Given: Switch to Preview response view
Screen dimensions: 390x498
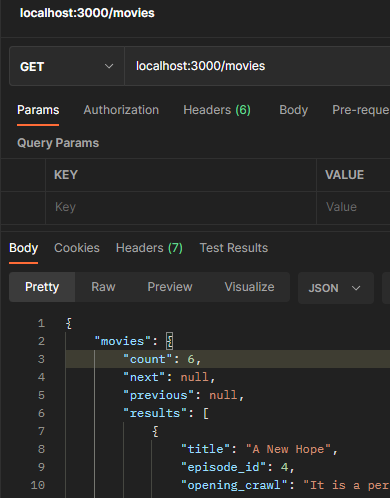Looking at the screenshot, I should pos(170,287).
